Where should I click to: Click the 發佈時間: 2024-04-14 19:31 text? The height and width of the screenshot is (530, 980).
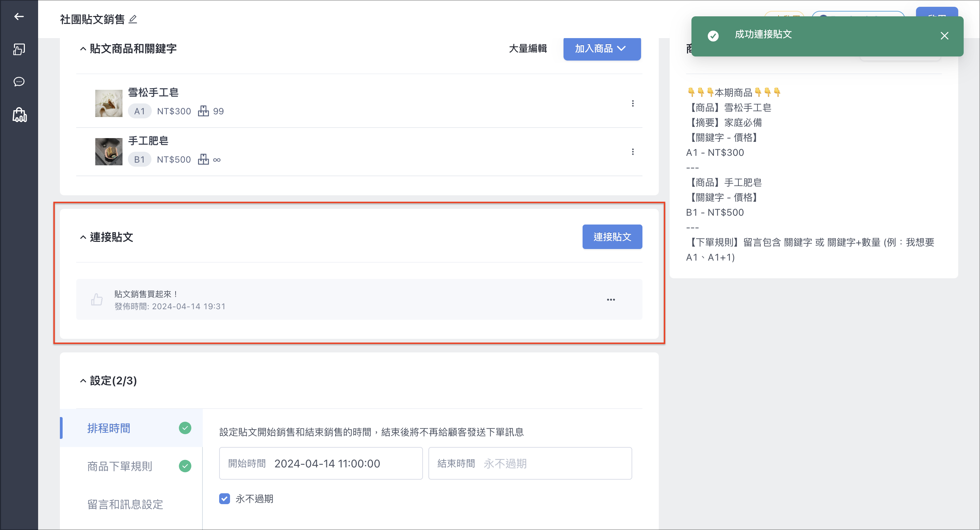tap(170, 307)
